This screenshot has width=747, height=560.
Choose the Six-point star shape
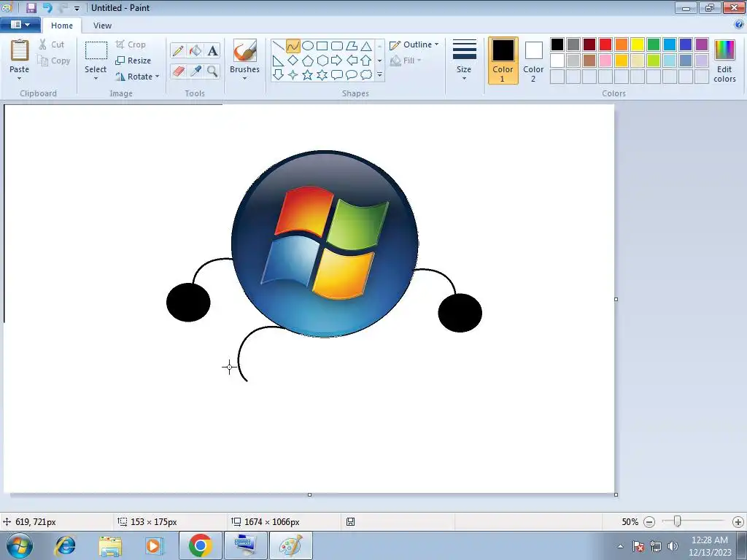322,75
